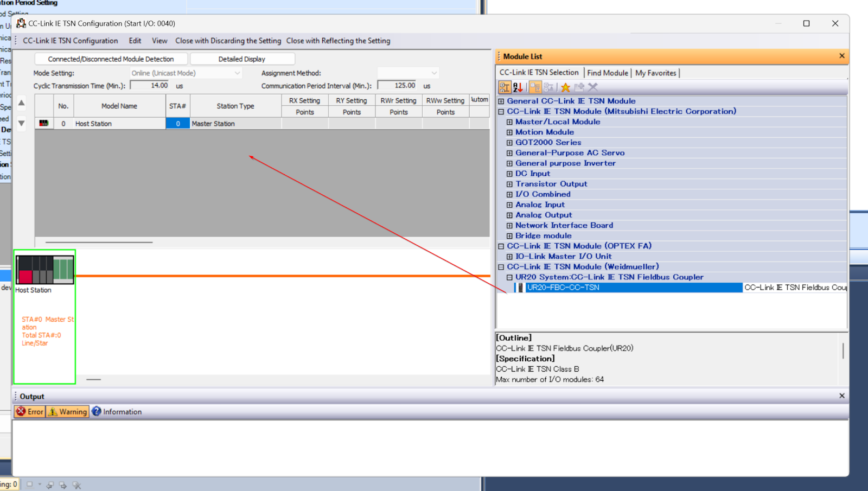Click the Master Station cell in table
This screenshot has height=491, width=868.
point(235,124)
